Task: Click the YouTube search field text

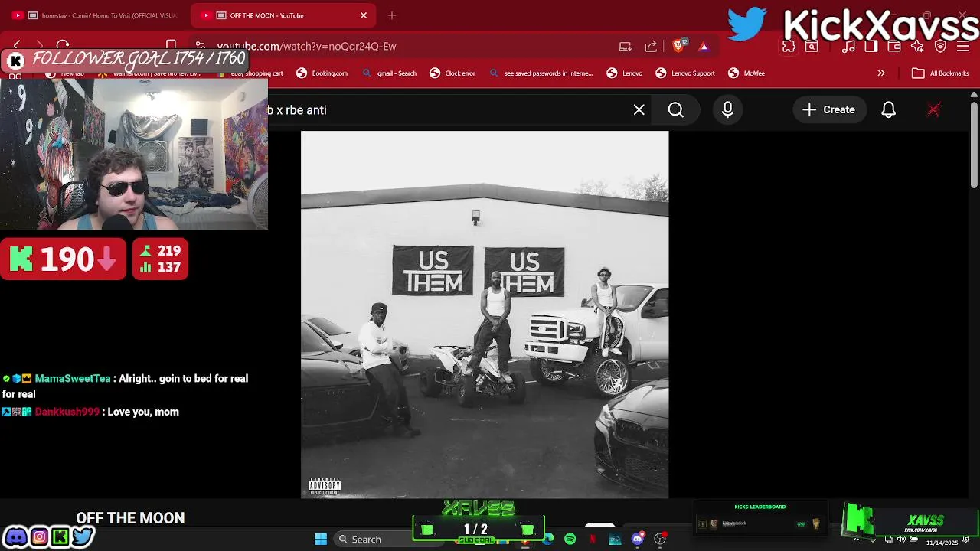Action: (x=297, y=110)
